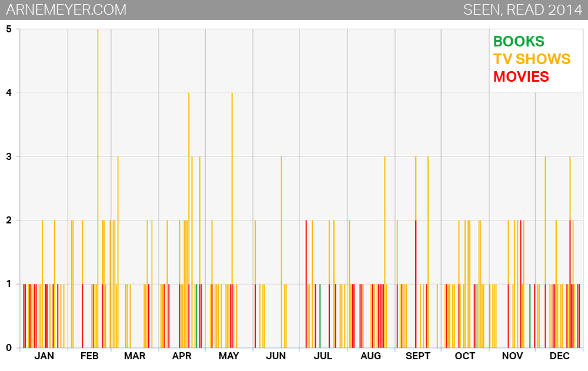Click the SEPT month label
Image resolution: width=588 pixels, height=371 pixels.
[417, 356]
